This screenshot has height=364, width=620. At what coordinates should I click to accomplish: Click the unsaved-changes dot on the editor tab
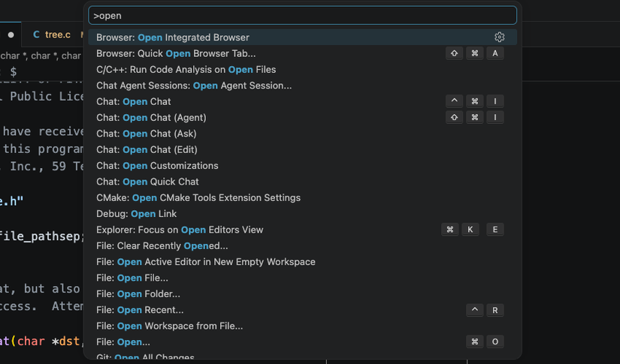[x=11, y=35]
